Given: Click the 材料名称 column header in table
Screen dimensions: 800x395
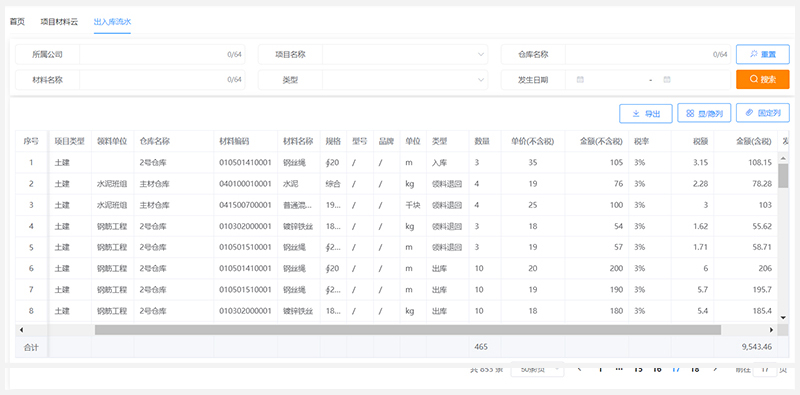Looking at the screenshot, I should (x=298, y=141).
